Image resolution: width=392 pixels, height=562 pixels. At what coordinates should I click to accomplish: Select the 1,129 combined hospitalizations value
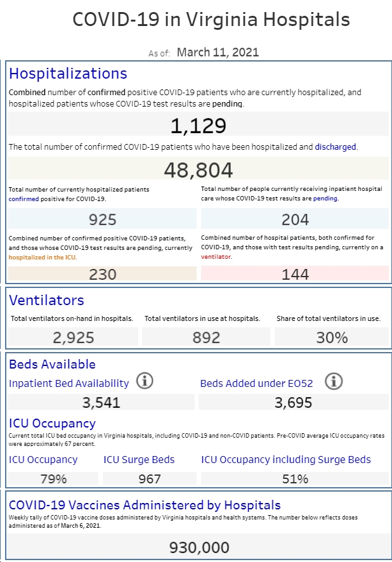click(x=199, y=124)
